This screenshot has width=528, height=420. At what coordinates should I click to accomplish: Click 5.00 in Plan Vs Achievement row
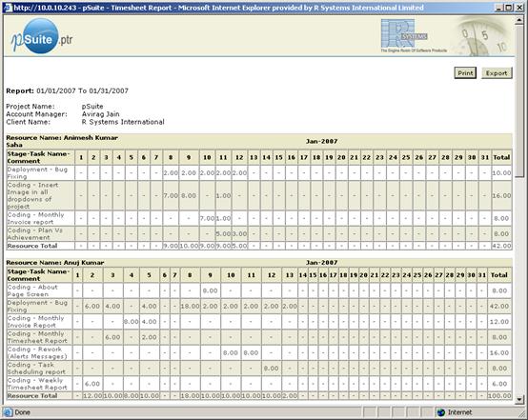coord(223,234)
